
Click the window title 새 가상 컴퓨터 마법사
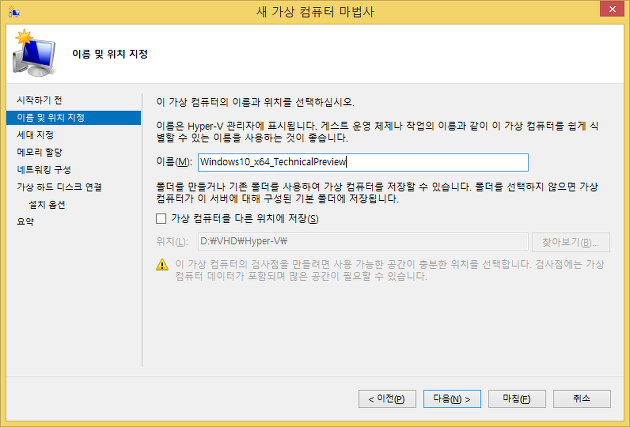315,12
